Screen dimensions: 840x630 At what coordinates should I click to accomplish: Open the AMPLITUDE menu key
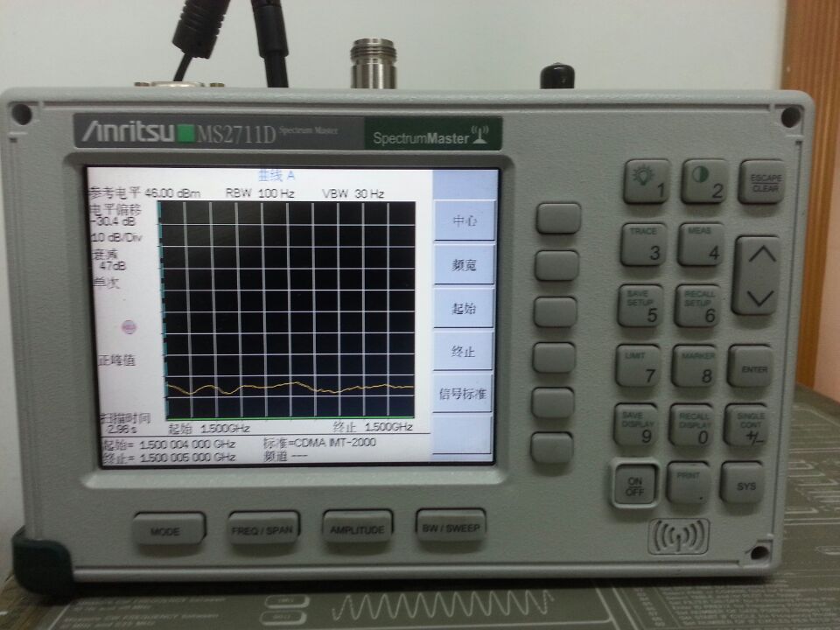point(357,528)
